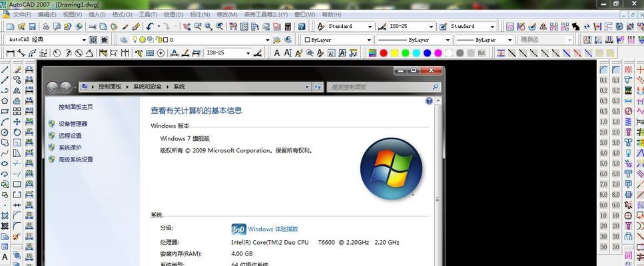Click the Pan realtime icon
644x266 pixels.
187,27
